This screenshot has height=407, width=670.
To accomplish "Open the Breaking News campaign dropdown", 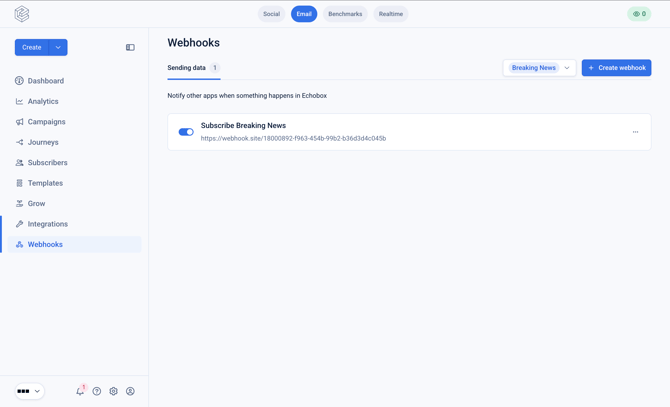I will (x=539, y=68).
